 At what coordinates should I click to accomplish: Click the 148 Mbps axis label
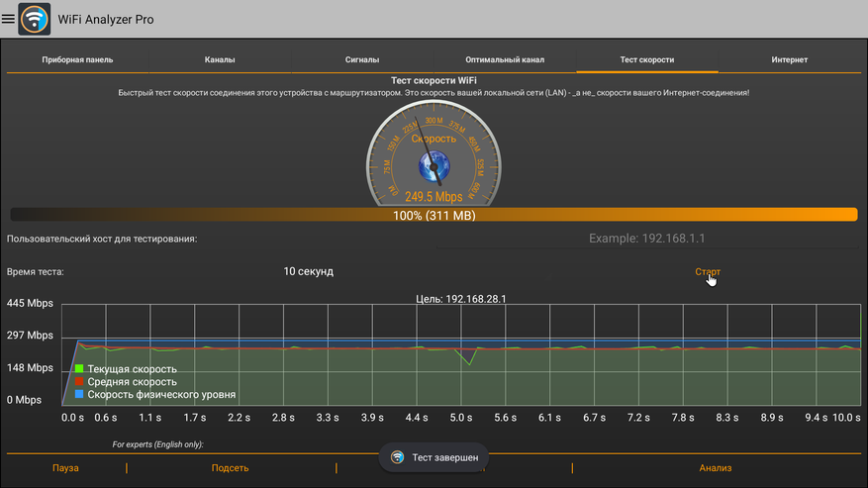click(30, 368)
